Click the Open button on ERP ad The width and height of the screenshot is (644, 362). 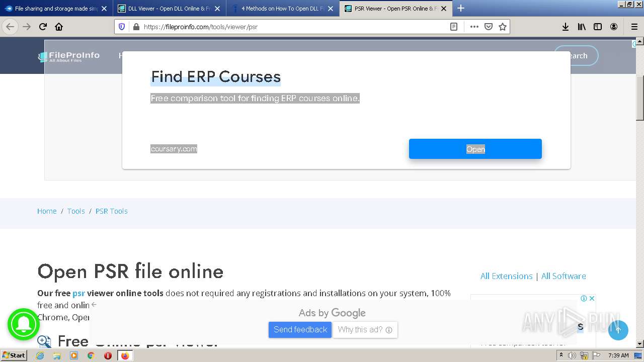tap(475, 149)
